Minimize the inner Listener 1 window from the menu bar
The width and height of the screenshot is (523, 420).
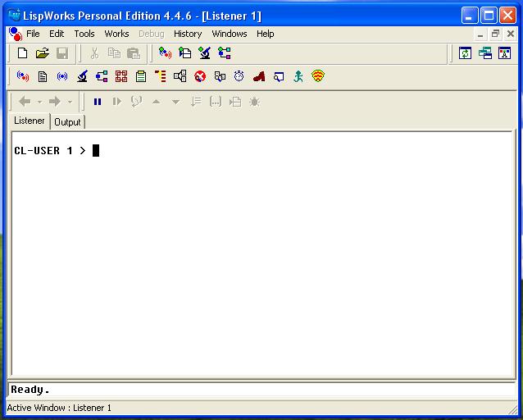coord(480,34)
